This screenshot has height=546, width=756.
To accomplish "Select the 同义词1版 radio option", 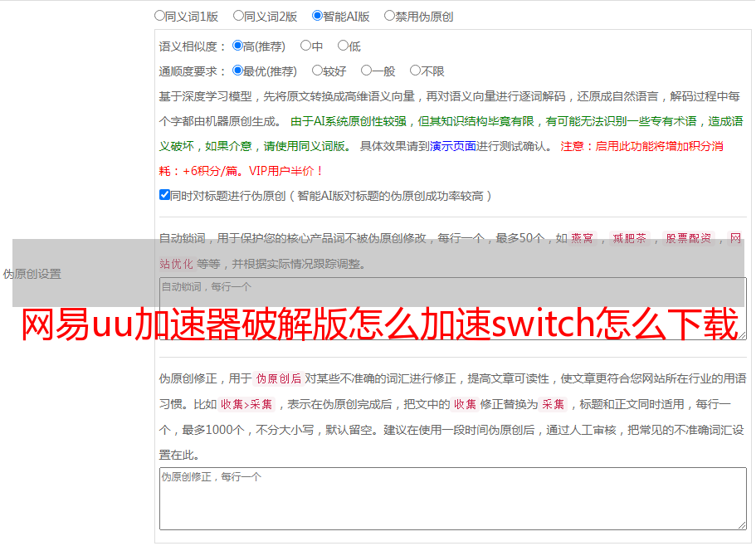I will [159, 16].
